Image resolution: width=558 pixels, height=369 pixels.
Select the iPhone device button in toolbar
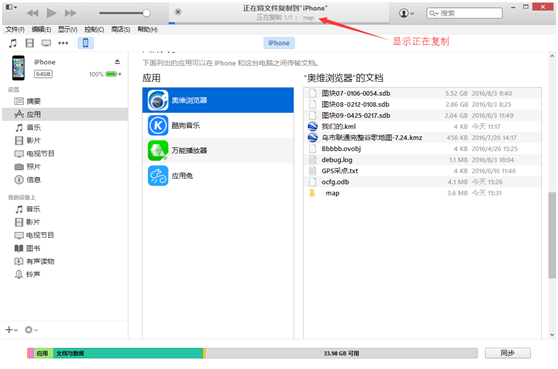(85, 43)
